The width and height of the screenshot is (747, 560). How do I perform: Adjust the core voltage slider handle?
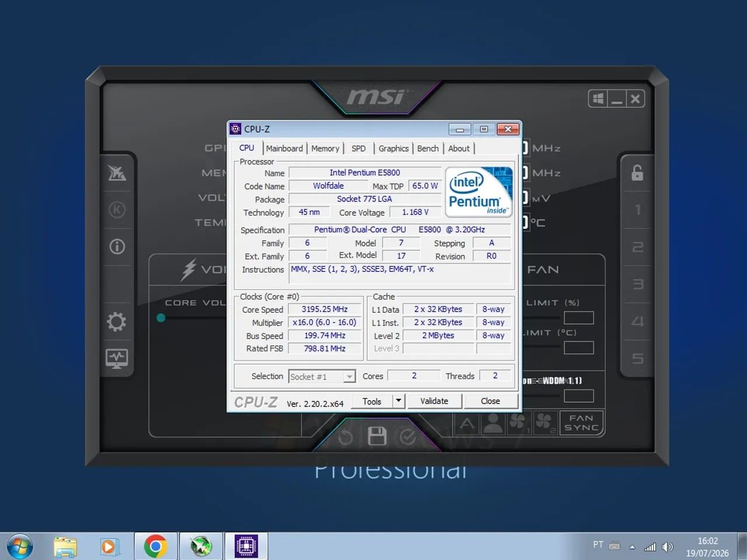coord(161,318)
